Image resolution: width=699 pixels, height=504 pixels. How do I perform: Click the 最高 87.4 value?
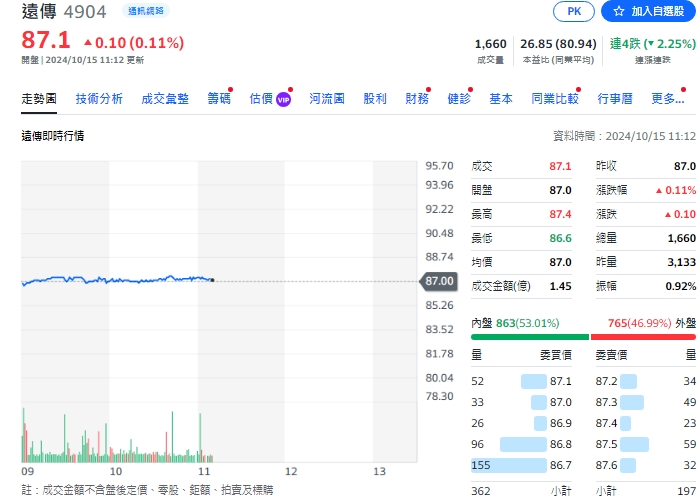(560, 214)
